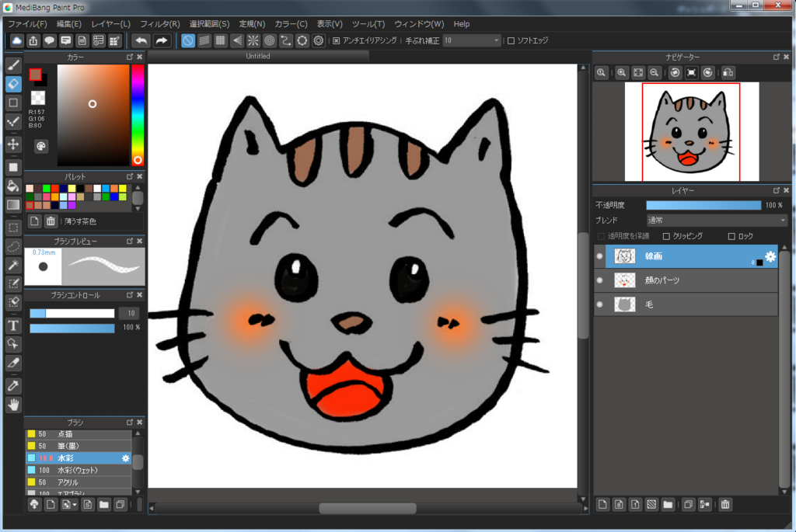Enable the ソフトエッジ checkbox
Viewport: 796px width, 532px height.
click(x=511, y=40)
